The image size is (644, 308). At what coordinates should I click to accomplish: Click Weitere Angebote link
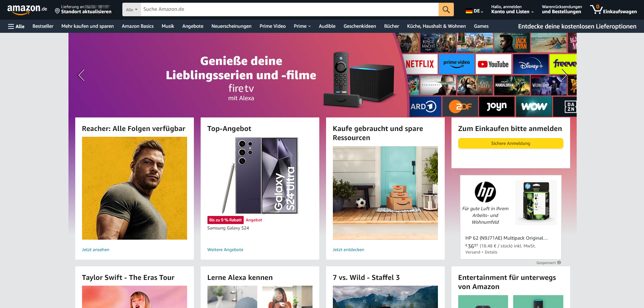(225, 250)
